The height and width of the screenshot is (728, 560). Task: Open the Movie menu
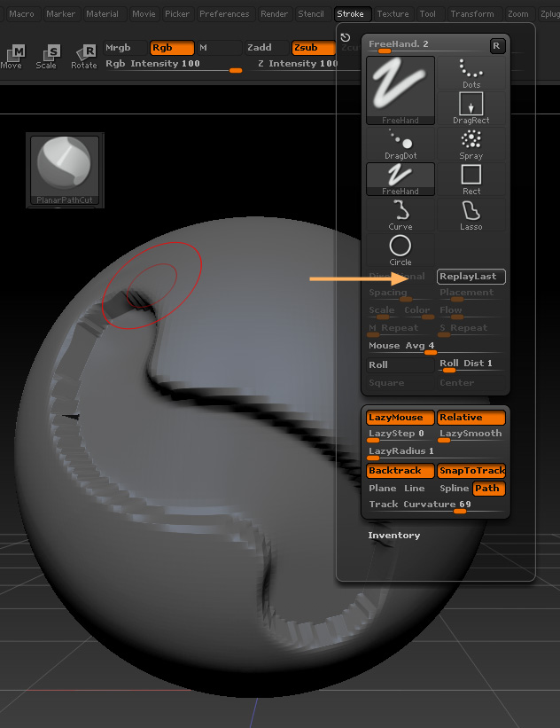144,14
